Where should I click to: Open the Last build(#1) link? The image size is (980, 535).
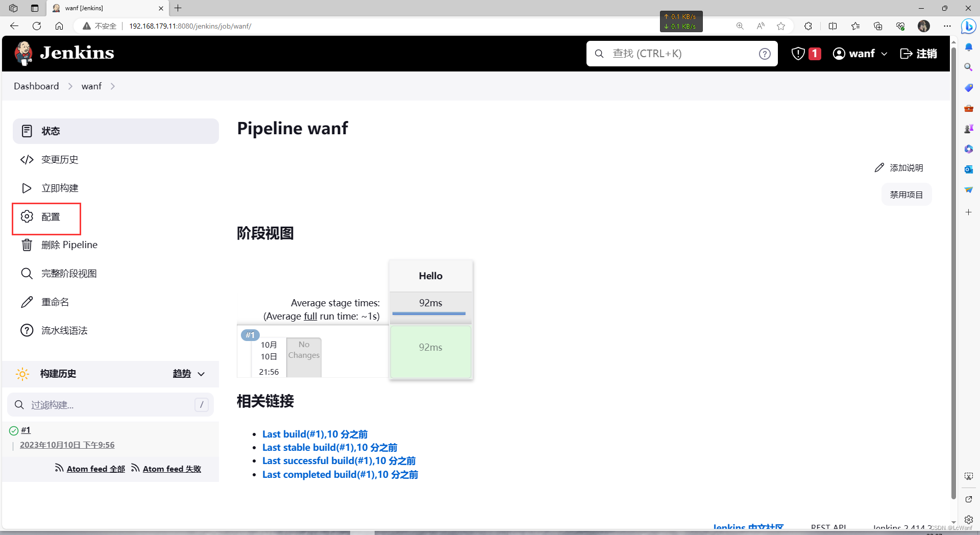click(315, 434)
